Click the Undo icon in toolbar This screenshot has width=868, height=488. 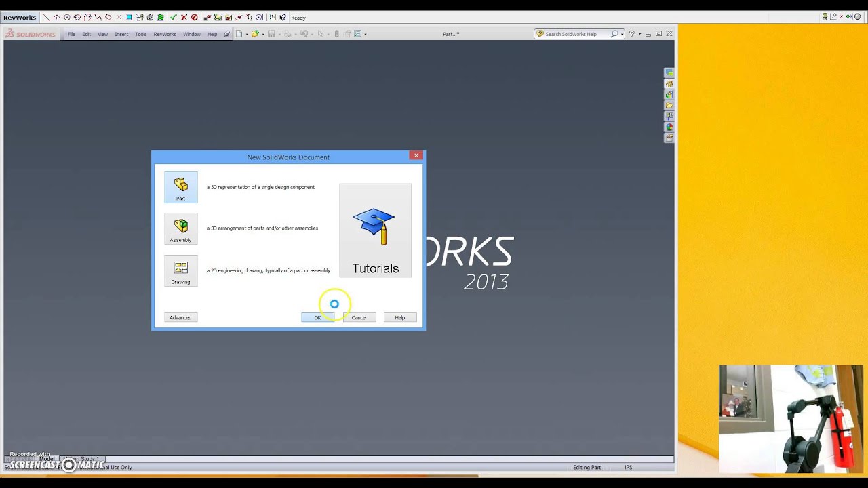click(x=304, y=34)
